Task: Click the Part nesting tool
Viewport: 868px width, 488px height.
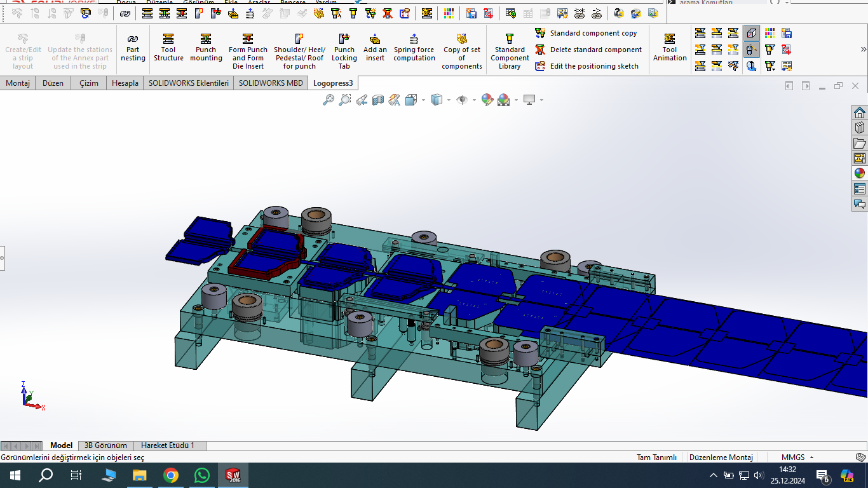Action: 133,48
